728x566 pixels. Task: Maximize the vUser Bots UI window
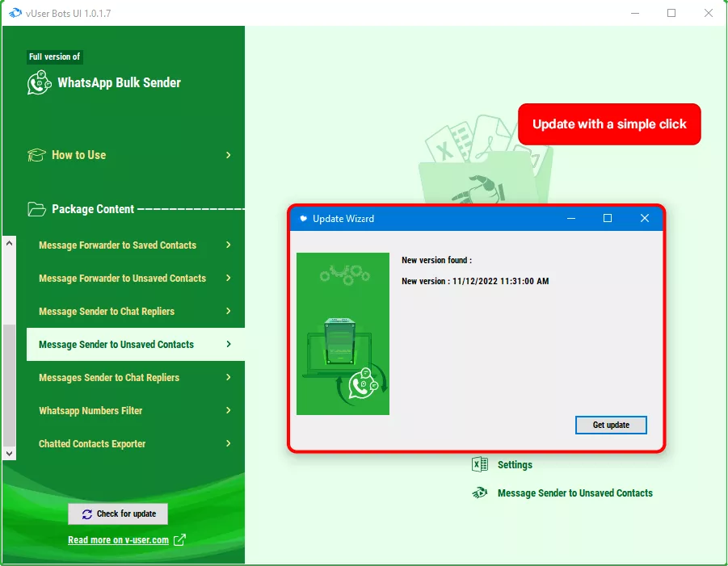(x=671, y=13)
